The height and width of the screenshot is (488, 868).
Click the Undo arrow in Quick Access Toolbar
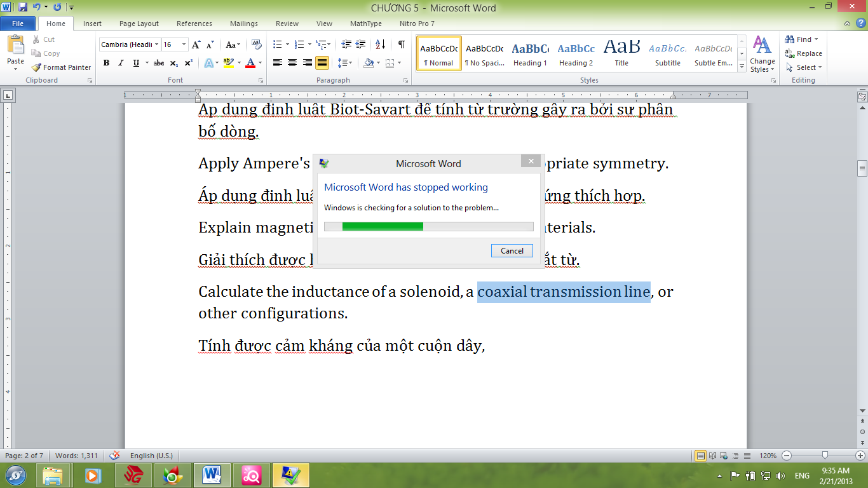tap(36, 8)
